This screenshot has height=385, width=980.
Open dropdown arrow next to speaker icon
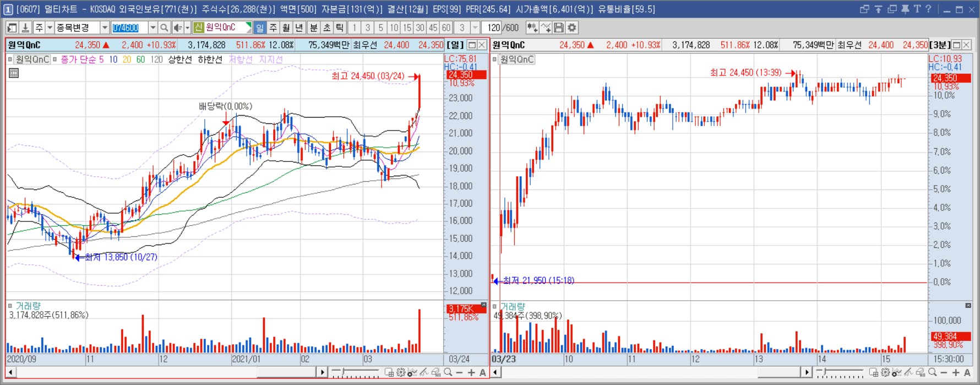[187, 28]
